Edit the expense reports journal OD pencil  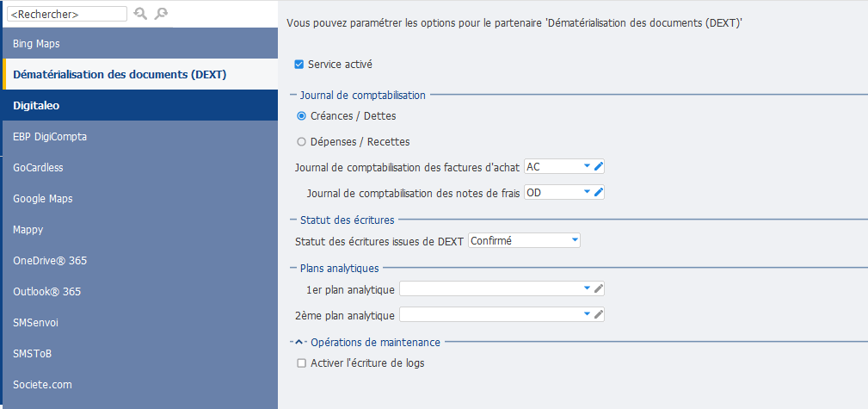[x=598, y=192]
